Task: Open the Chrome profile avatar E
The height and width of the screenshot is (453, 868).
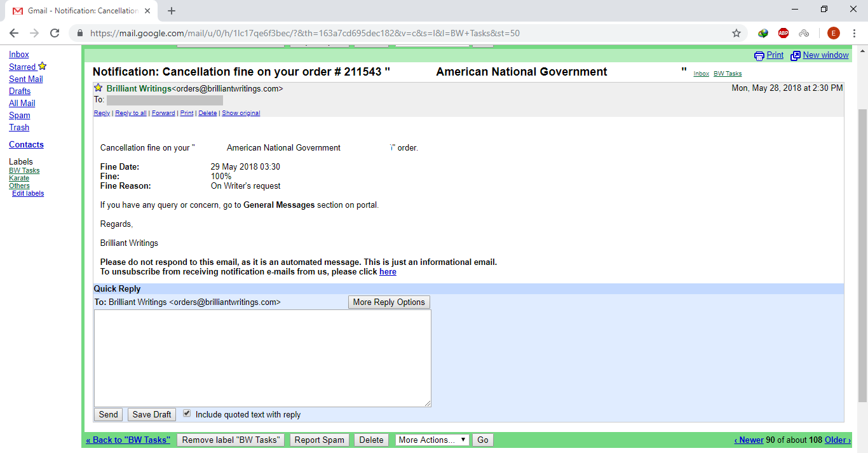Action: (833, 33)
